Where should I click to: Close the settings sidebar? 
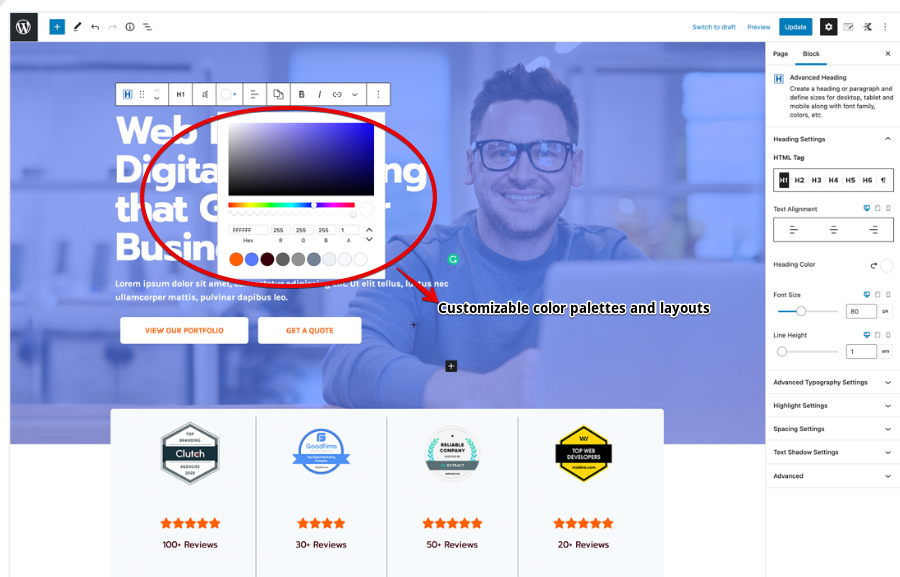[x=888, y=54]
